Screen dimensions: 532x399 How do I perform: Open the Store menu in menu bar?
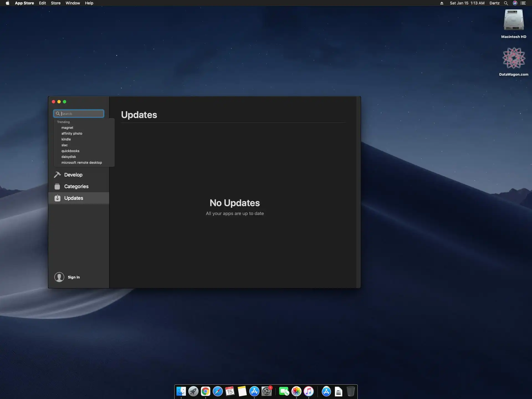56,3
